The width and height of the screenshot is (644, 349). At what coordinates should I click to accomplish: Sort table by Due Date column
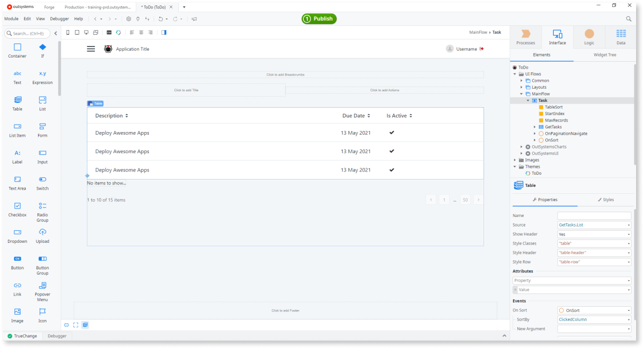coord(356,116)
